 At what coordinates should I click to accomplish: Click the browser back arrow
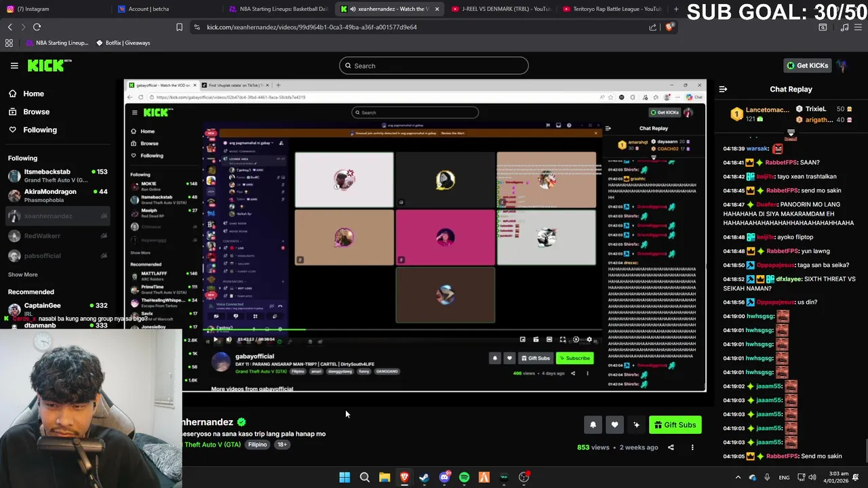pos(9,27)
